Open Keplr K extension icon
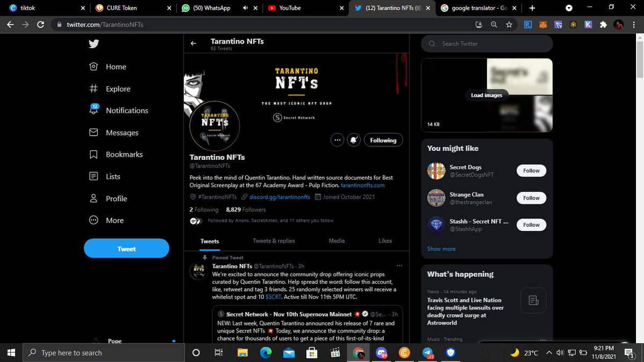 (588, 25)
